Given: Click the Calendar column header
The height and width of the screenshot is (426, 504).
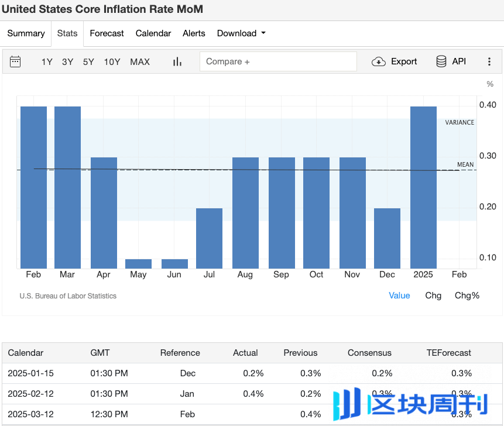Looking at the screenshot, I should pos(25,353).
